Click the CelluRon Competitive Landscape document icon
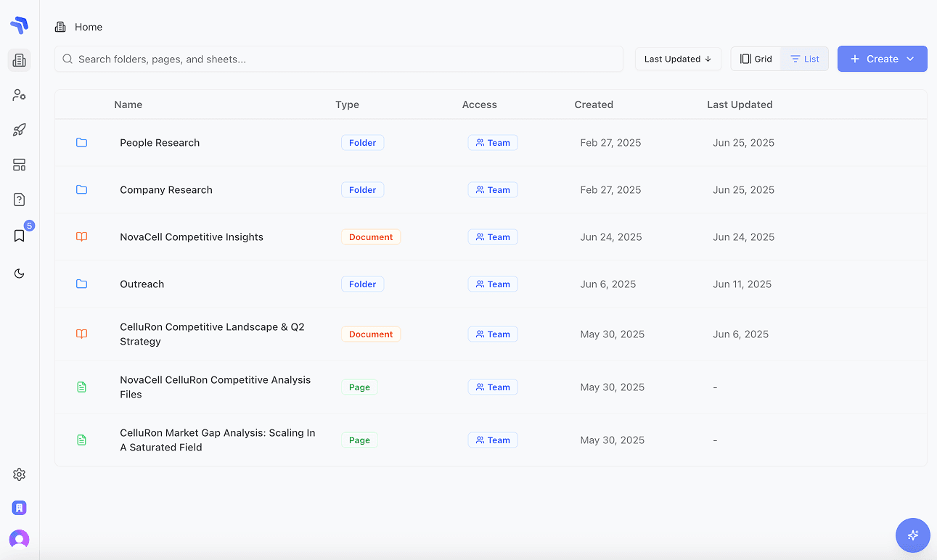The image size is (937, 560). 82,334
